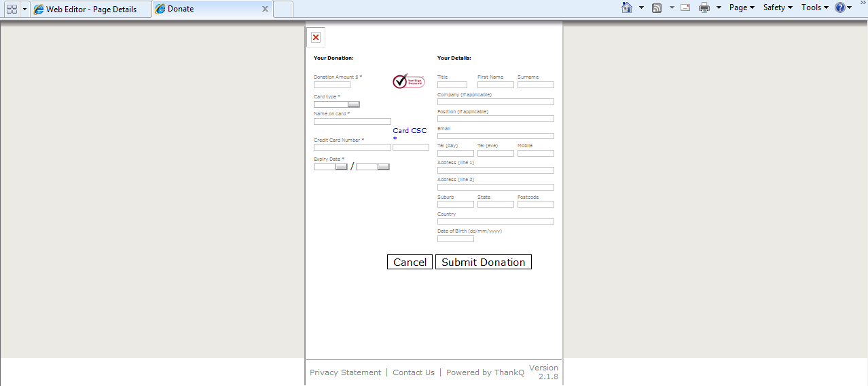Open the Quick Tabs grid icon
The image size is (868, 386).
[12, 9]
